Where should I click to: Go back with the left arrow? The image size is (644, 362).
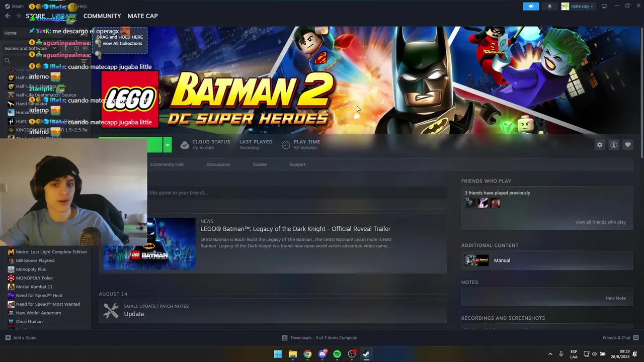pyautogui.click(x=8, y=16)
